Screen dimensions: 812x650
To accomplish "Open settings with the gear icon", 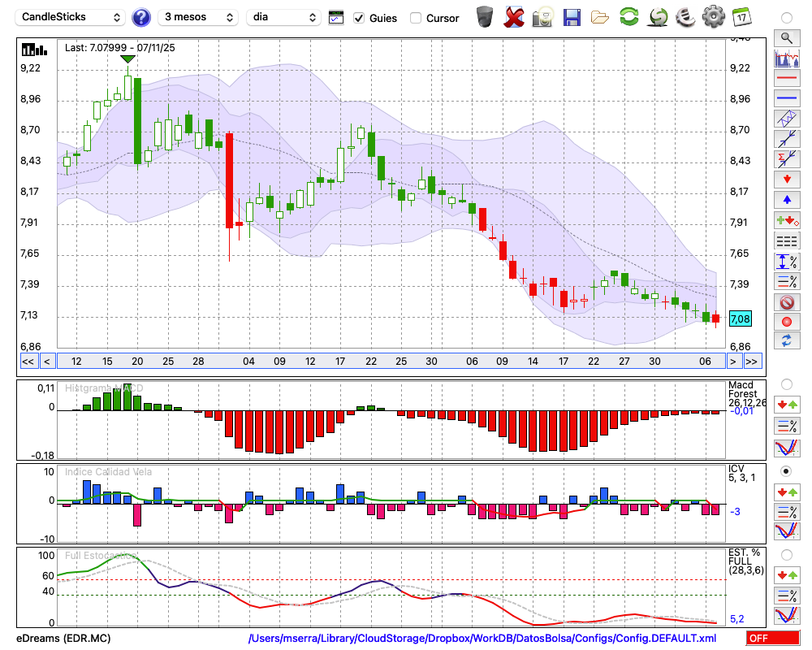I will 713,17.
